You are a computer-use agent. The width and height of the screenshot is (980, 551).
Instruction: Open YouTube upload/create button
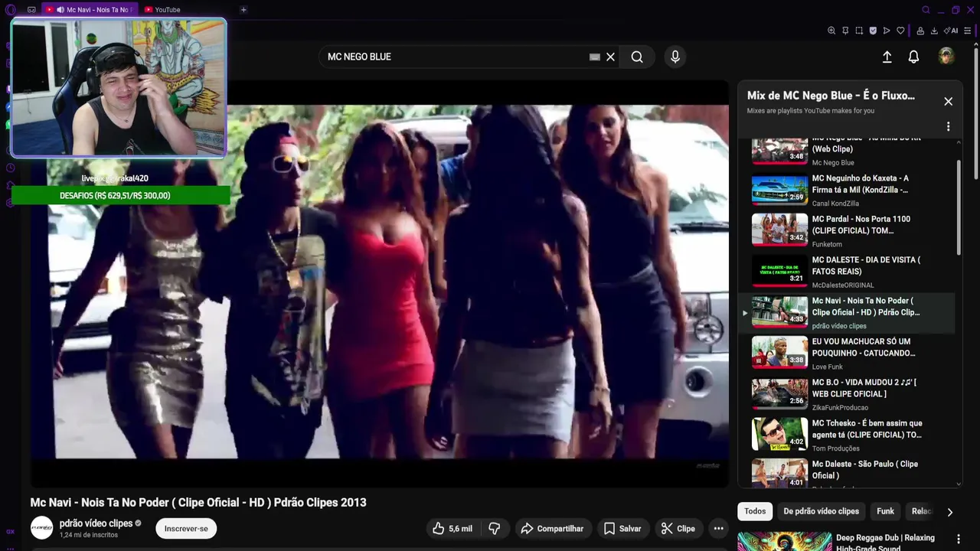[x=887, y=57]
